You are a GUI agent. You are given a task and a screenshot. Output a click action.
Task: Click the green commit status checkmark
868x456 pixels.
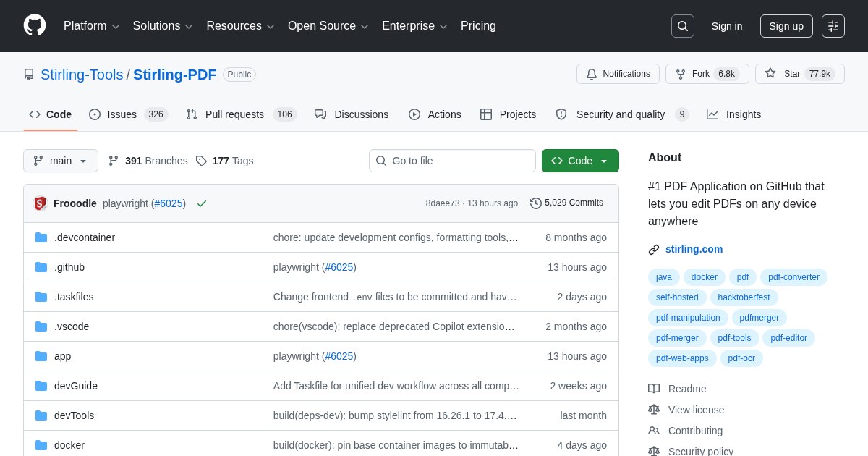pyautogui.click(x=202, y=203)
